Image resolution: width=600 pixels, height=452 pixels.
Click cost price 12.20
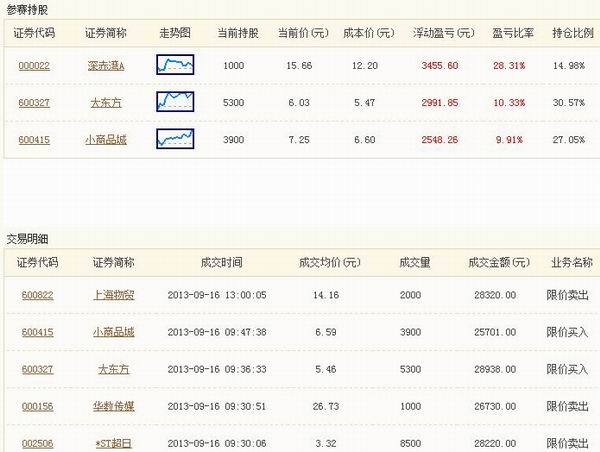pos(365,66)
